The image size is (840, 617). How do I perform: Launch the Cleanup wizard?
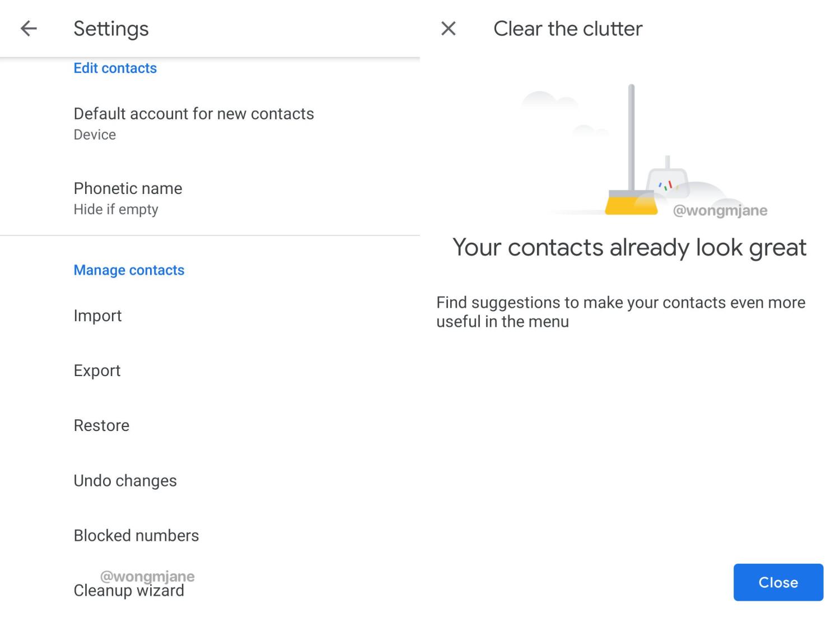click(129, 591)
